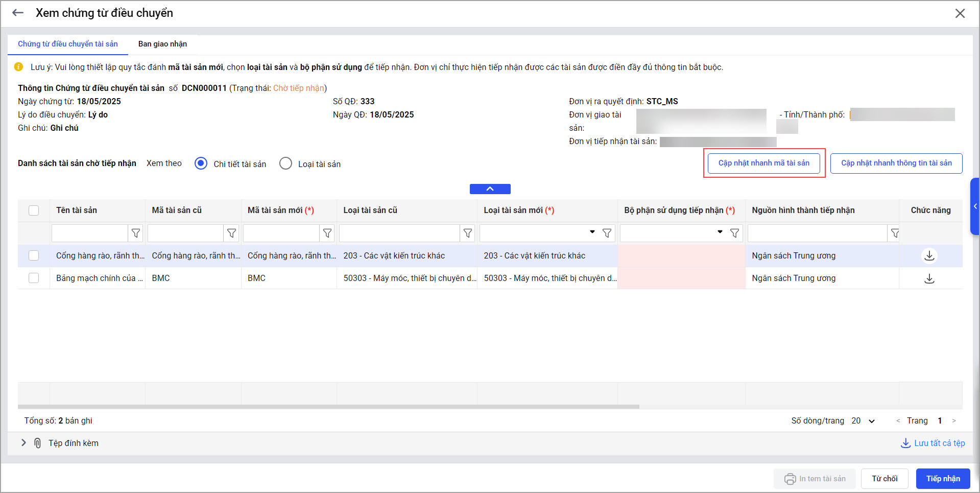Open the Loại tài sản mới filter dropdown
Image resolution: width=980 pixels, height=493 pixels.
[592, 232]
